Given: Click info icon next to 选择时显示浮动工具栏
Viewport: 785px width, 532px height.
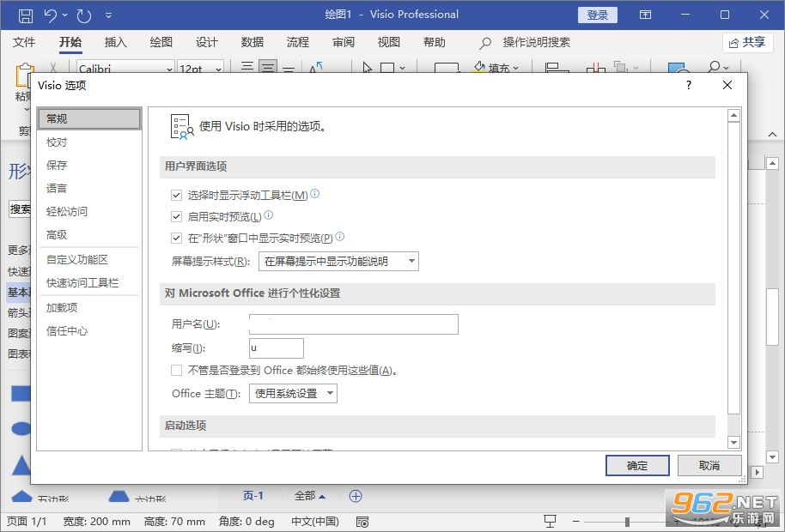Looking at the screenshot, I should (315, 194).
